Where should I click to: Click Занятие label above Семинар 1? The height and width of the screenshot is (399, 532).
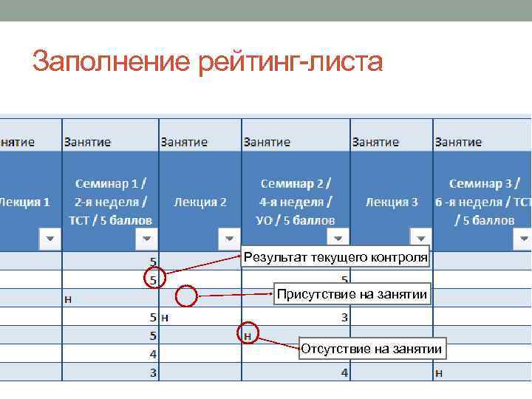87,142
